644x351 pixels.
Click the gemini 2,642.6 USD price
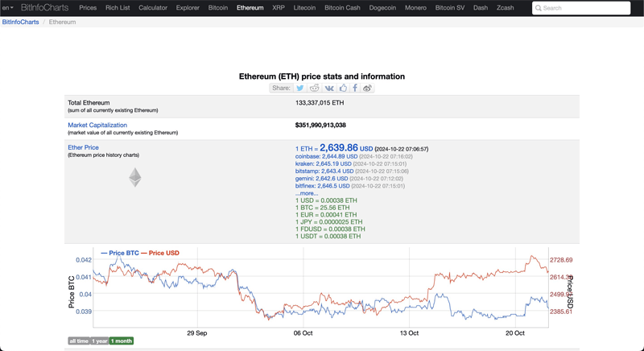[321, 179]
